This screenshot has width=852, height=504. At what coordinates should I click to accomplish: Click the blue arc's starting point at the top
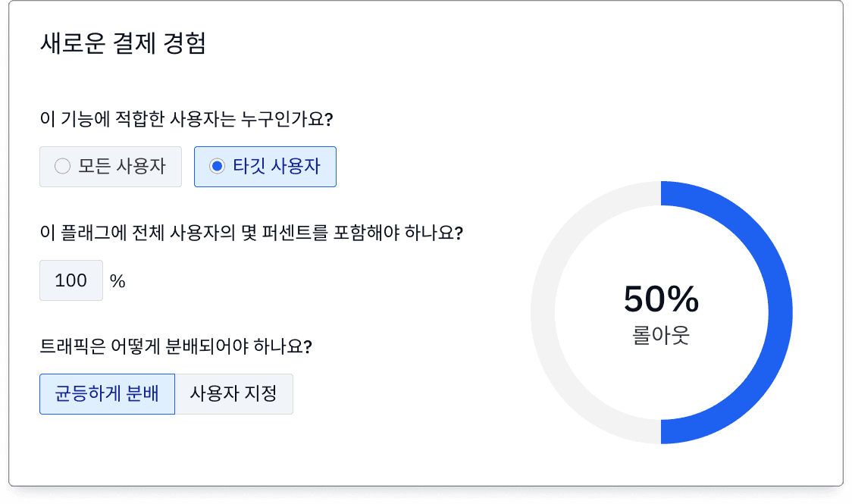(x=666, y=193)
